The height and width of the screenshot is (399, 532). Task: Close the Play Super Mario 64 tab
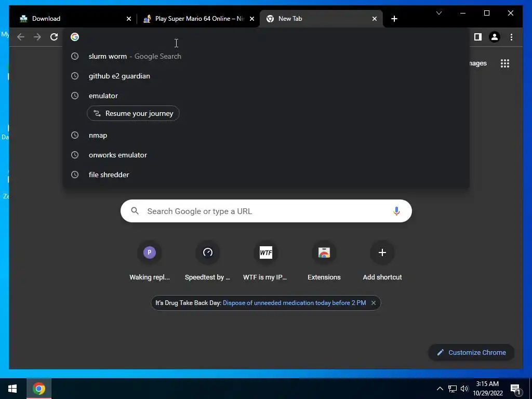tap(252, 19)
